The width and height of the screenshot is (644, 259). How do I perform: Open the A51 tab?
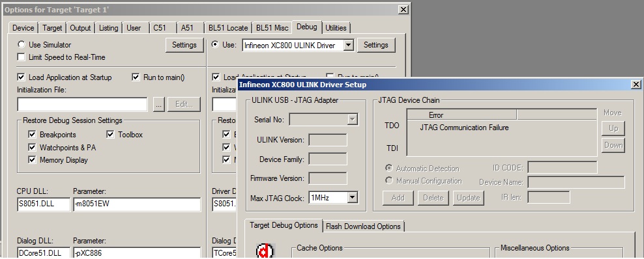coord(187,28)
